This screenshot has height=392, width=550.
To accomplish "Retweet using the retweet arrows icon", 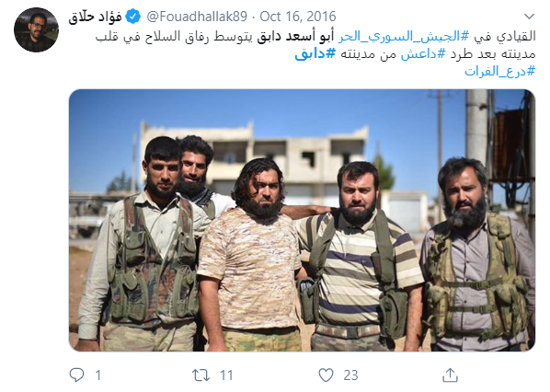I will [x=201, y=375].
